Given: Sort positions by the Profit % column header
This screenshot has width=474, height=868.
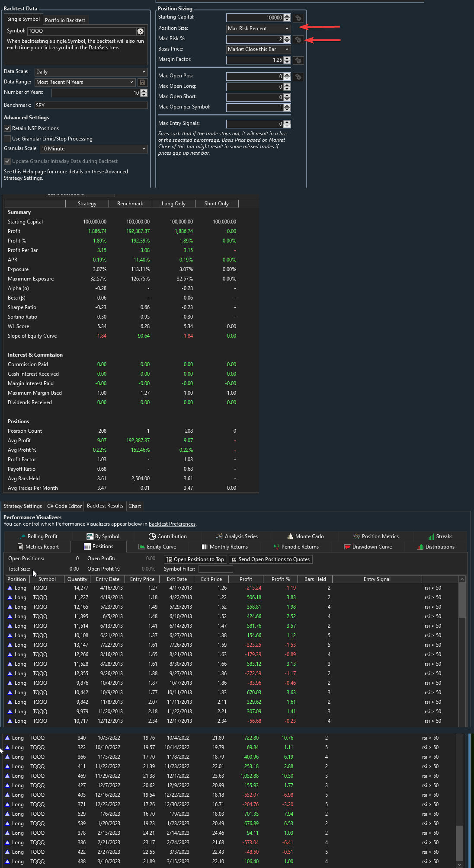Looking at the screenshot, I should point(281,579).
